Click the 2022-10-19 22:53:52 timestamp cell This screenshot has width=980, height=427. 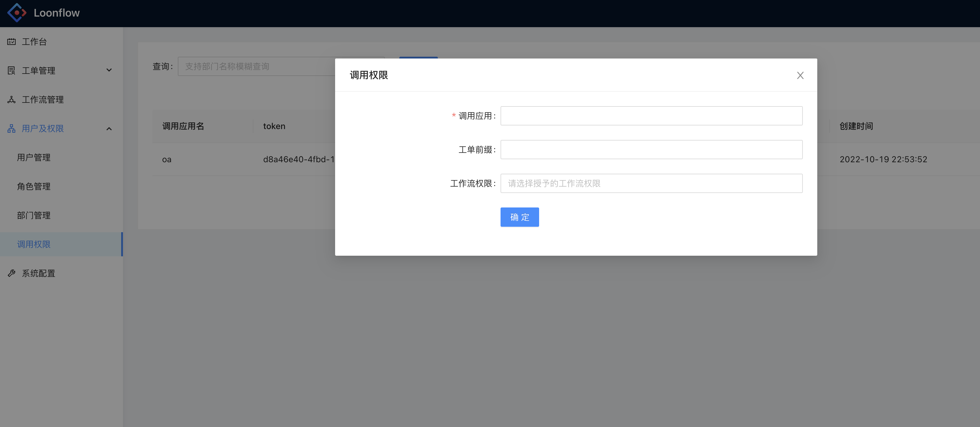(883, 160)
